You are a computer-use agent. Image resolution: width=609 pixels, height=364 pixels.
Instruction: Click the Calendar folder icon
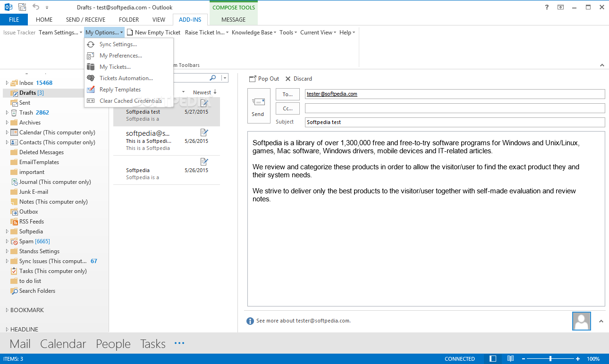14,132
